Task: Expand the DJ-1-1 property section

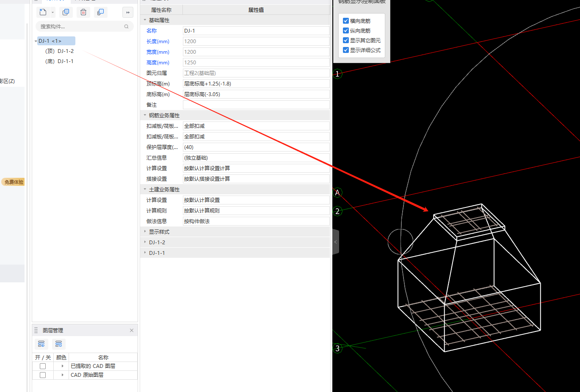Action: (145, 253)
